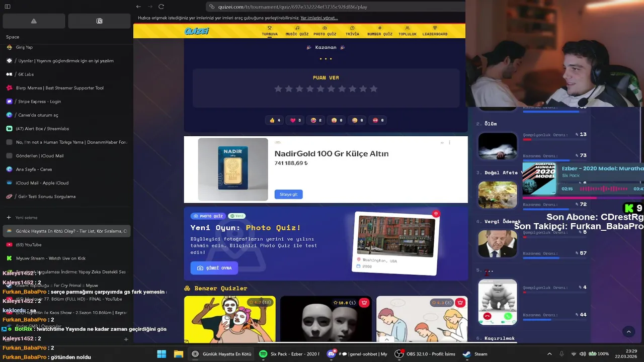Expand the system tray hidden icons chevron

click(549, 354)
